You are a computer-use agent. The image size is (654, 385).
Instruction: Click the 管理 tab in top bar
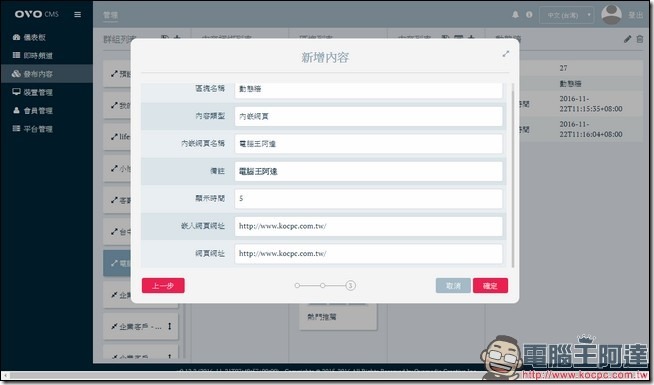click(x=111, y=15)
